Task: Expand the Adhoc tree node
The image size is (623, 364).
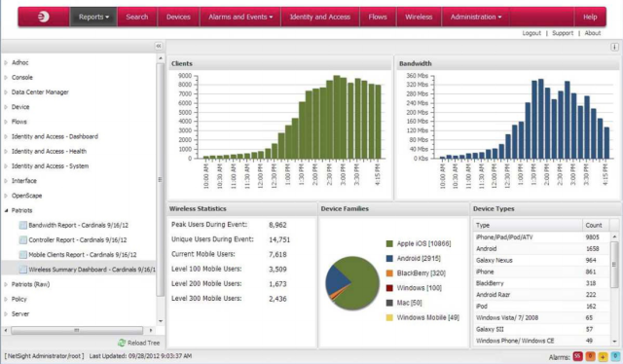Action: click(x=6, y=63)
